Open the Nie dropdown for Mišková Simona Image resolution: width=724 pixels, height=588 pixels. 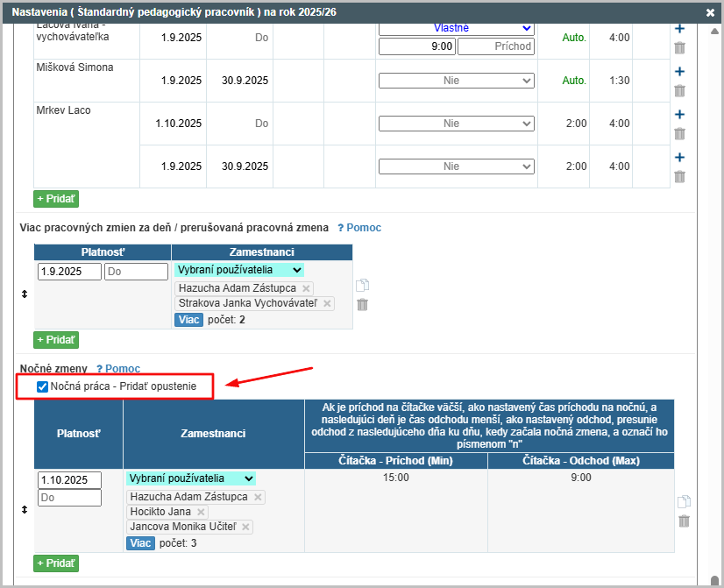pyautogui.click(x=456, y=81)
